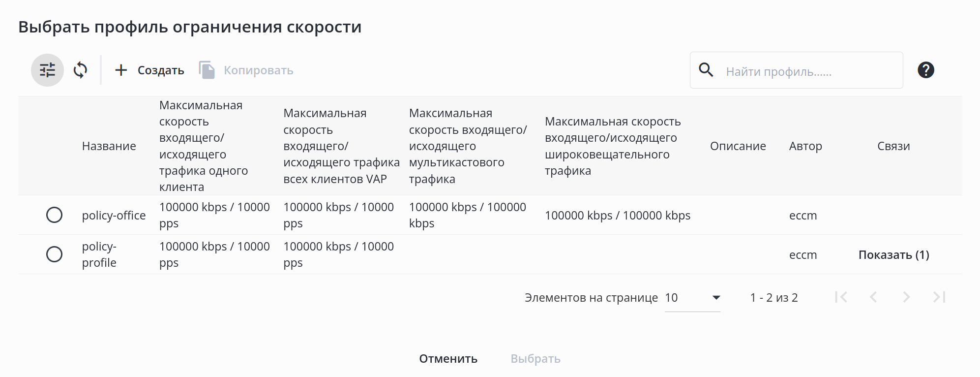The height and width of the screenshot is (377, 980).
Task: Show links for policy-profile via Показать (1)
Action: click(893, 255)
